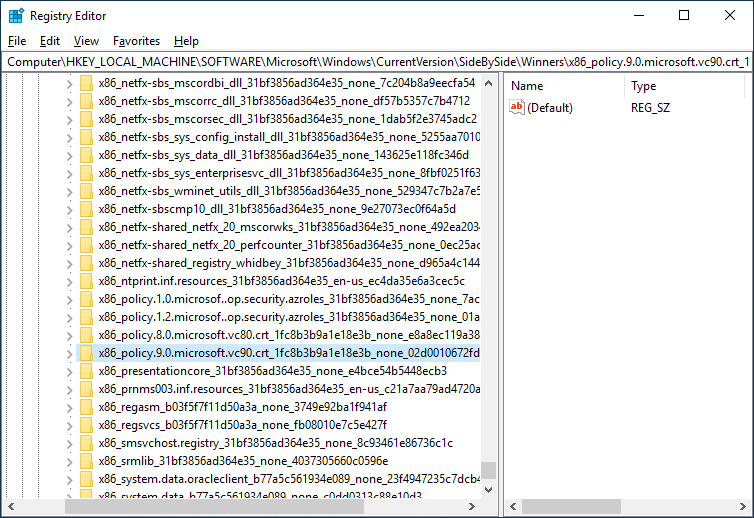Click folder icon for x86_ntprint.inf.resources key

(86, 281)
